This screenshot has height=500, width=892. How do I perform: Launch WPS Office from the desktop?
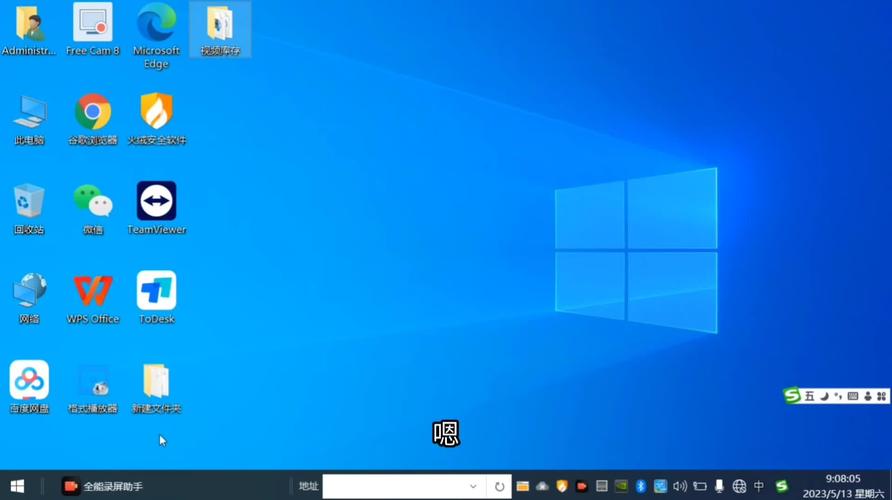93,299
